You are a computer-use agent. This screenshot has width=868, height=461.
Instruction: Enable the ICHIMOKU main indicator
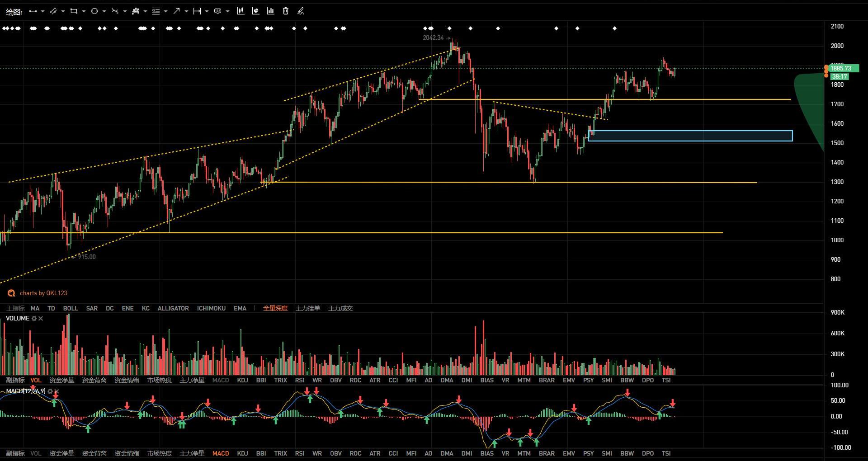211,308
